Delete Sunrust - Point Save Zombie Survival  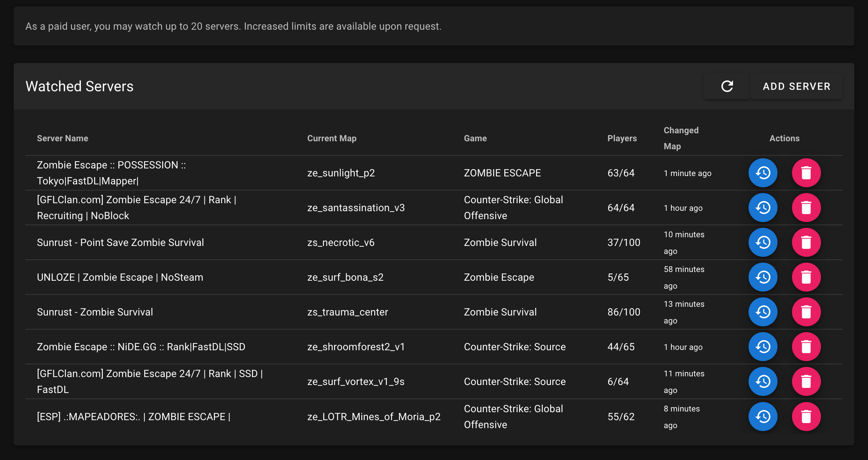pyautogui.click(x=806, y=242)
